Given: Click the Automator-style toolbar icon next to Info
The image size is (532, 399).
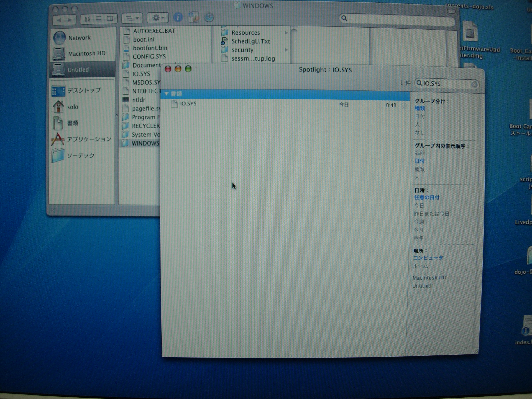Looking at the screenshot, I should (x=193, y=17).
